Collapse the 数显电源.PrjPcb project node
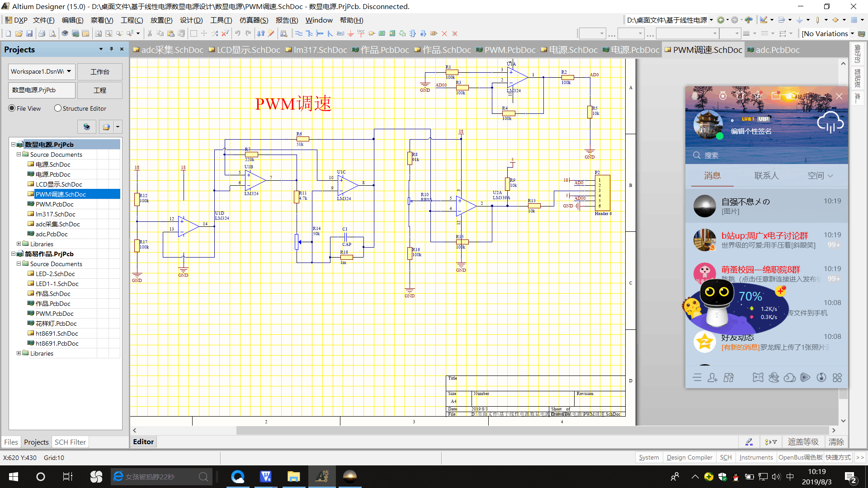This screenshot has width=868, height=488. [x=13, y=145]
